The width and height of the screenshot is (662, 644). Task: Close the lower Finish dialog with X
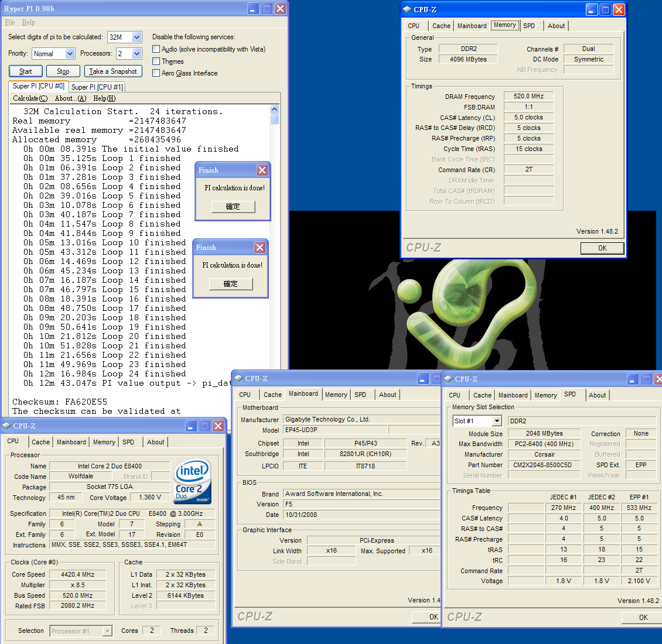(260, 247)
